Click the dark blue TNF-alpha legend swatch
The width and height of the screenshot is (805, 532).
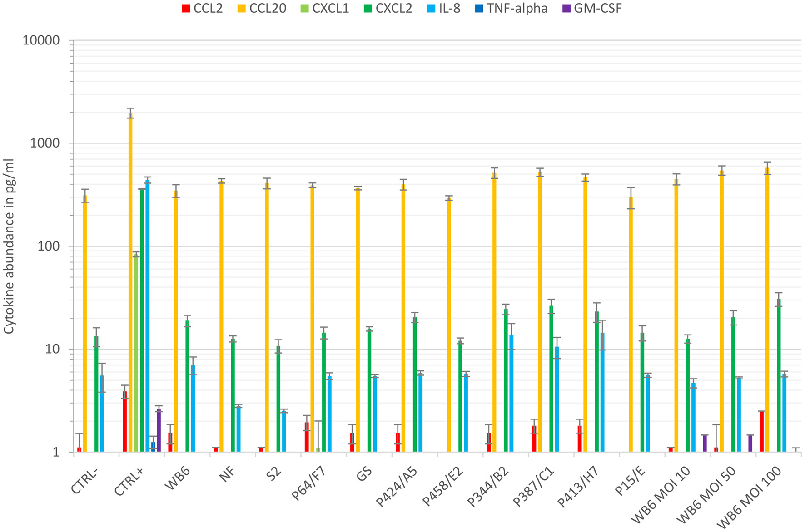(478, 9)
